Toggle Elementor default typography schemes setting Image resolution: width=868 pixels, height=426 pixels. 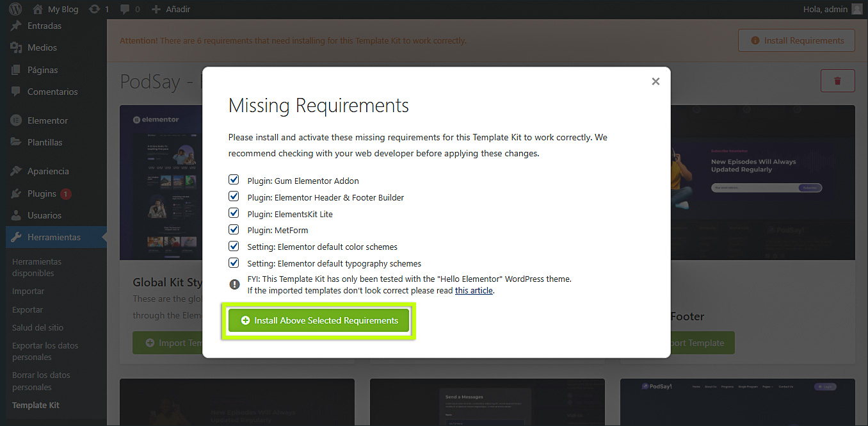(234, 263)
